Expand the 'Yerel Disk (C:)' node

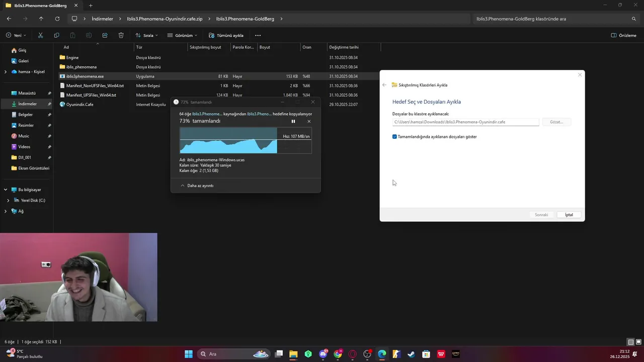click(x=8, y=200)
